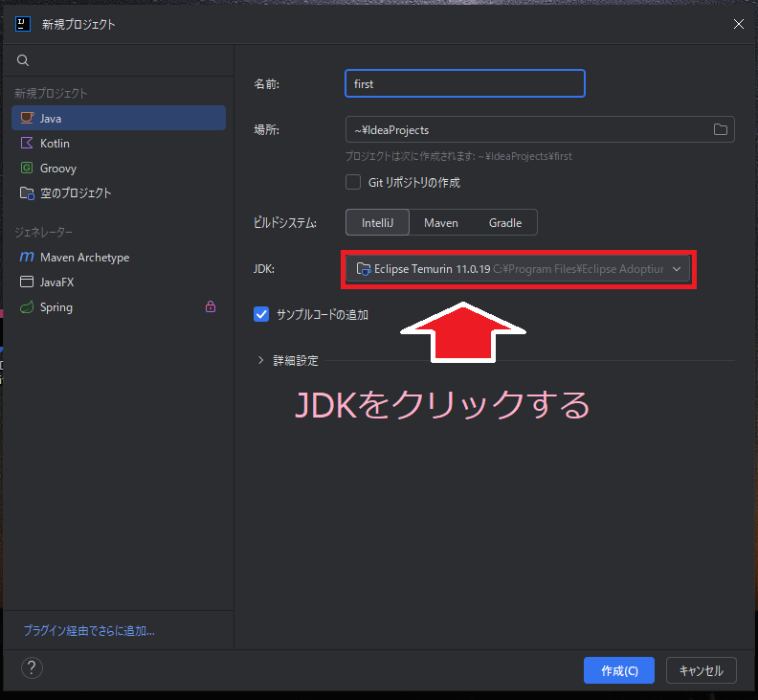
Task: Click the Spring lock icon
Action: pyautogui.click(x=211, y=306)
